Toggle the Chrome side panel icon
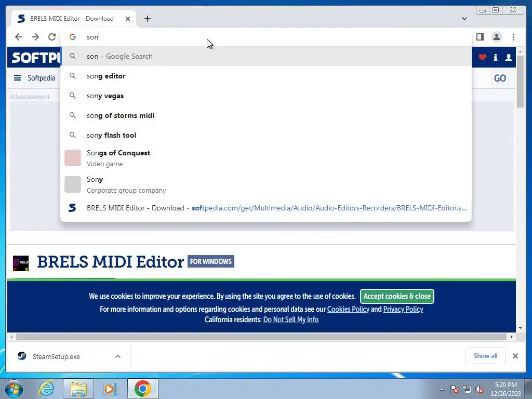Image resolution: width=532 pixels, height=399 pixels. click(x=480, y=37)
